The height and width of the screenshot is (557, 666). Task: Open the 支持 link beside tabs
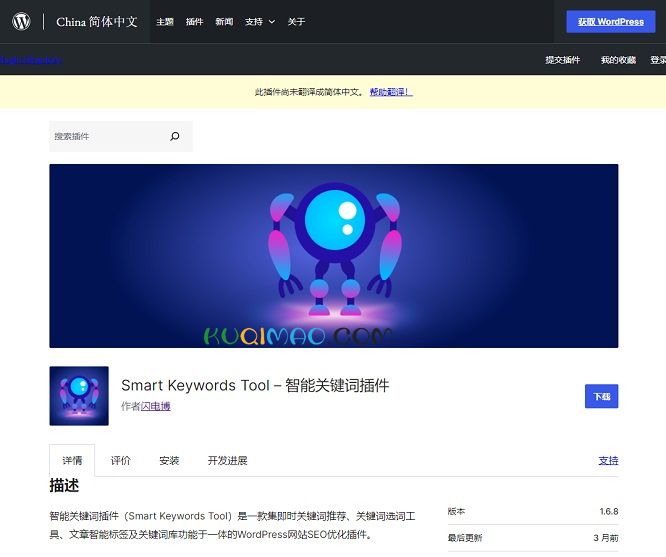tap(608, 461)
